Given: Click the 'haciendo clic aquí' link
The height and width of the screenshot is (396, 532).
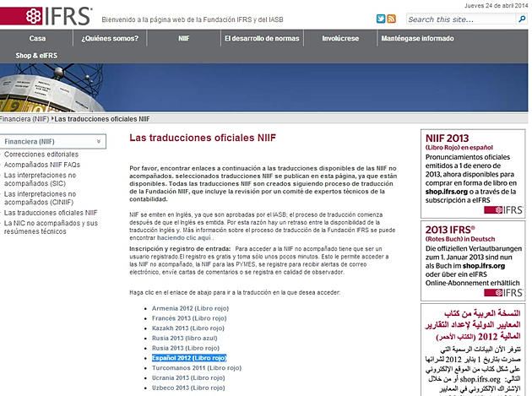Looking at the screenshot, I should [x=184, y=237].
